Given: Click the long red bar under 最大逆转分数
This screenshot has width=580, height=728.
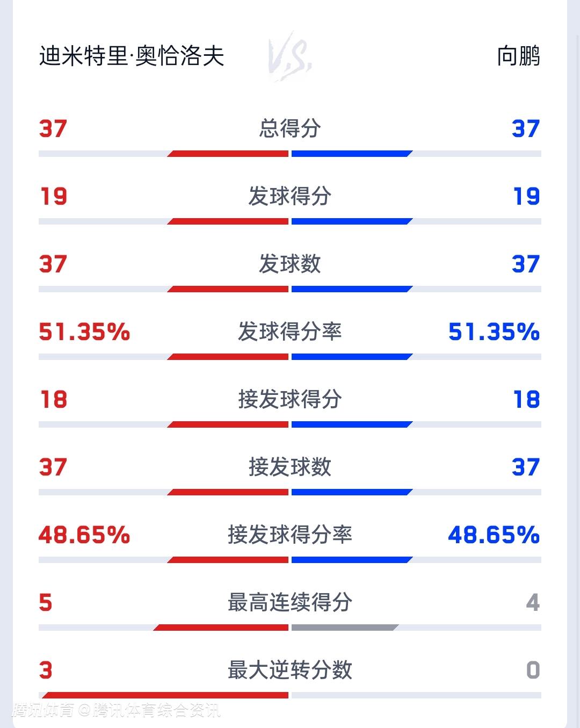Looking at the screenshot, I should (165, 696).
